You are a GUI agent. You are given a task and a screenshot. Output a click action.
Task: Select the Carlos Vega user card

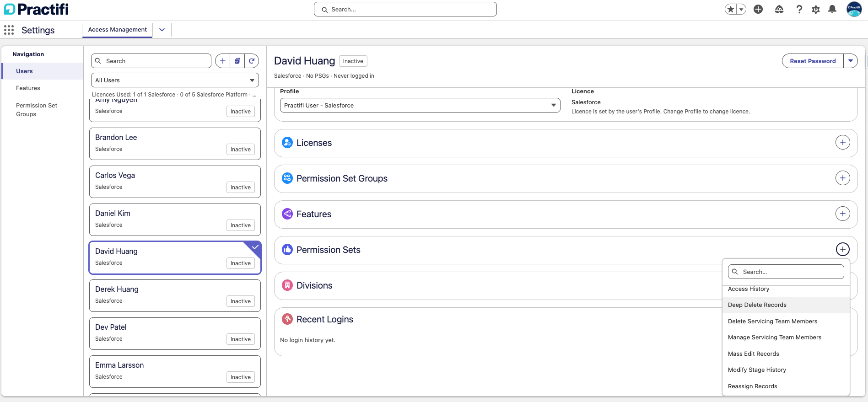point(175,182)
